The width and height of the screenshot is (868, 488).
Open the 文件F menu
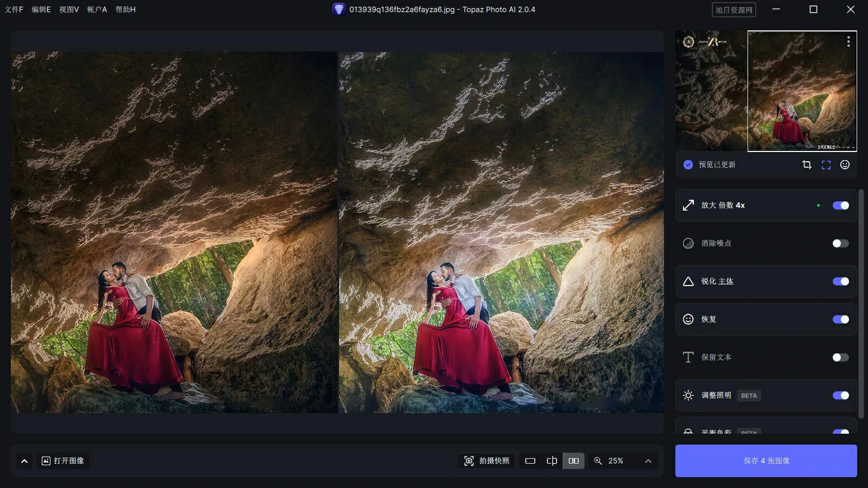[14, 9]
